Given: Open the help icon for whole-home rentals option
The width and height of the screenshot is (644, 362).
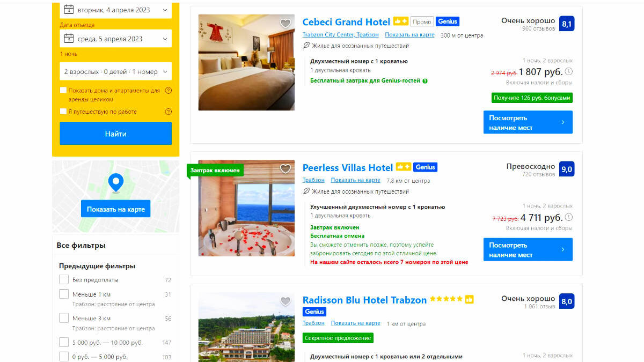Looking at the screenshot, I should (x=169, y=91).
